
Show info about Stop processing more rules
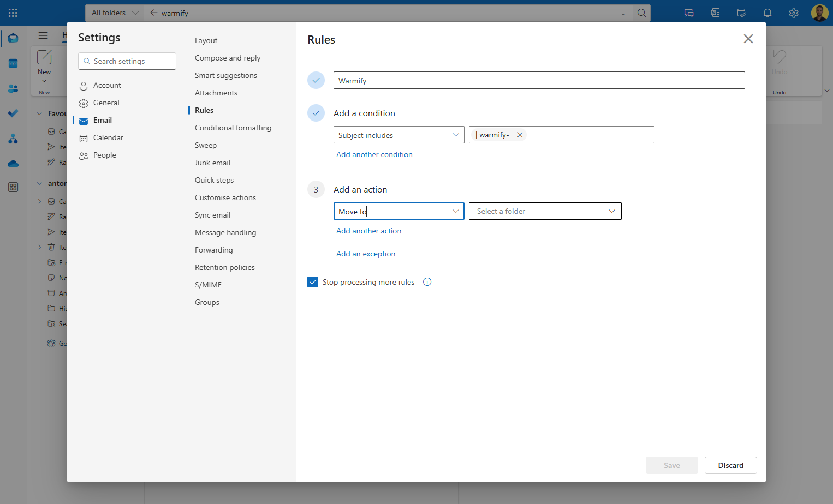pyautogui.click(x=427, y=282)
